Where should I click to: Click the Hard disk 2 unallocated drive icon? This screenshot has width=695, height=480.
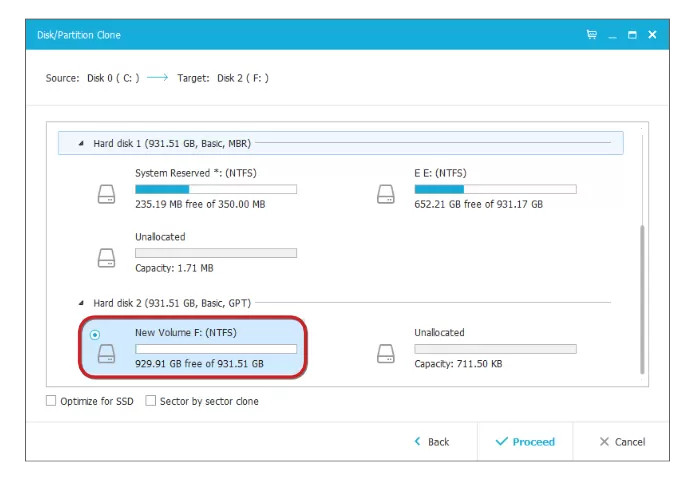click(x=386, y=352)
